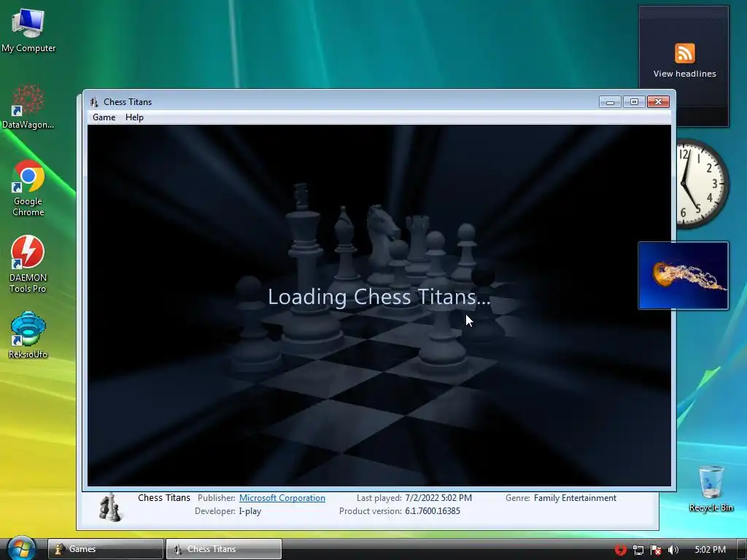
Task: Click the RSS feed icon in headlines gadget
Action: [x=684, y=52]
